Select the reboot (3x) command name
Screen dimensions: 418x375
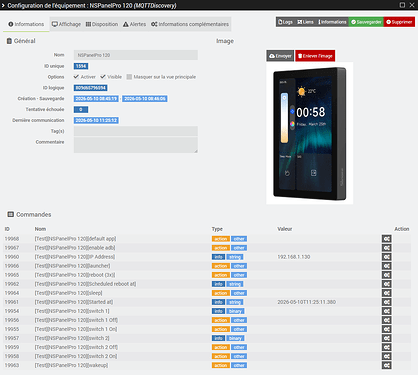point(75,275)
